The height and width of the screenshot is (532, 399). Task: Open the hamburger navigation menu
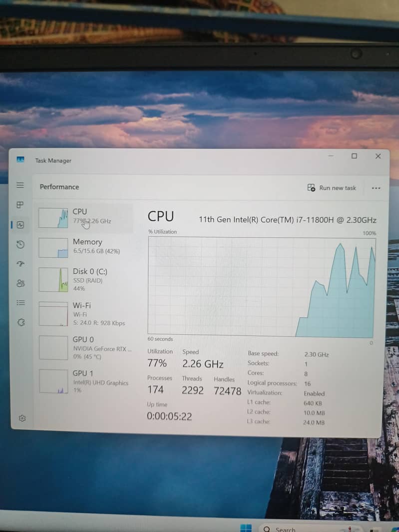[20, 185]
